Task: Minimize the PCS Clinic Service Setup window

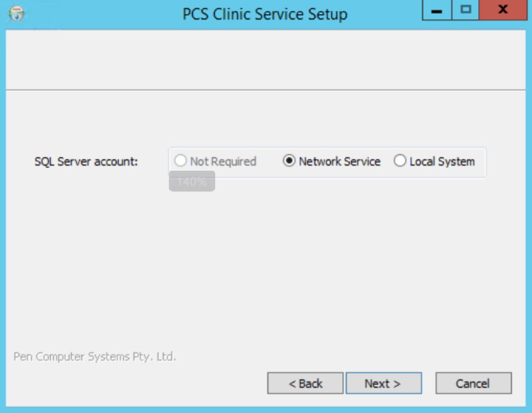Action: pyautogui.click(x=437, y=10)
